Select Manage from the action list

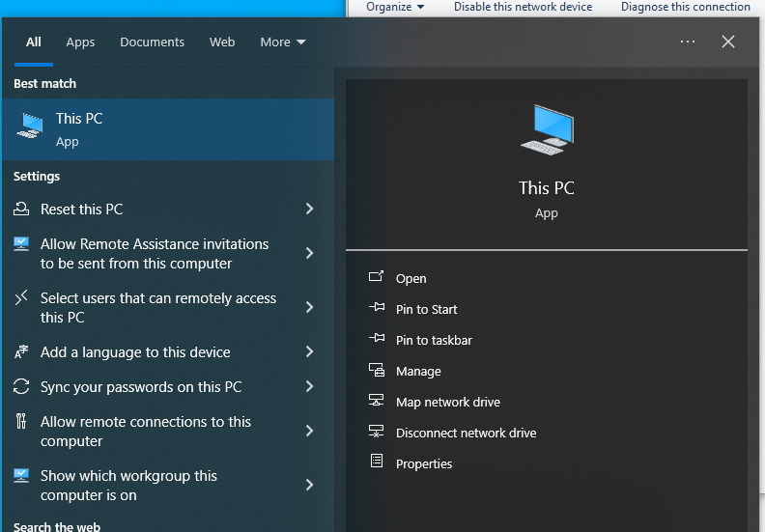(418, 371)
